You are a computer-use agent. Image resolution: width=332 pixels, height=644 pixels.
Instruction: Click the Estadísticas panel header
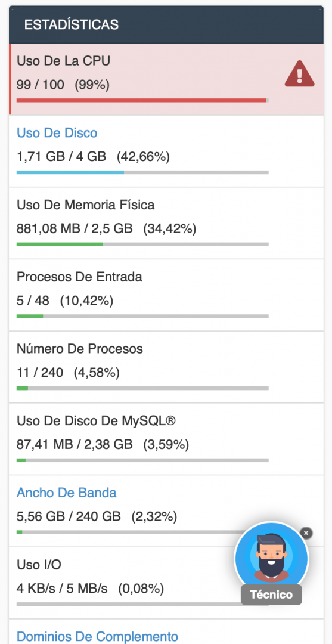pos(166,24)
